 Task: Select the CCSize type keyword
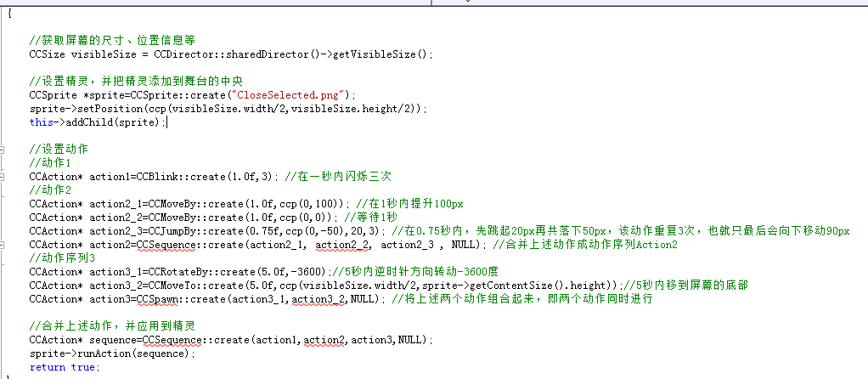tap(48, 54)
